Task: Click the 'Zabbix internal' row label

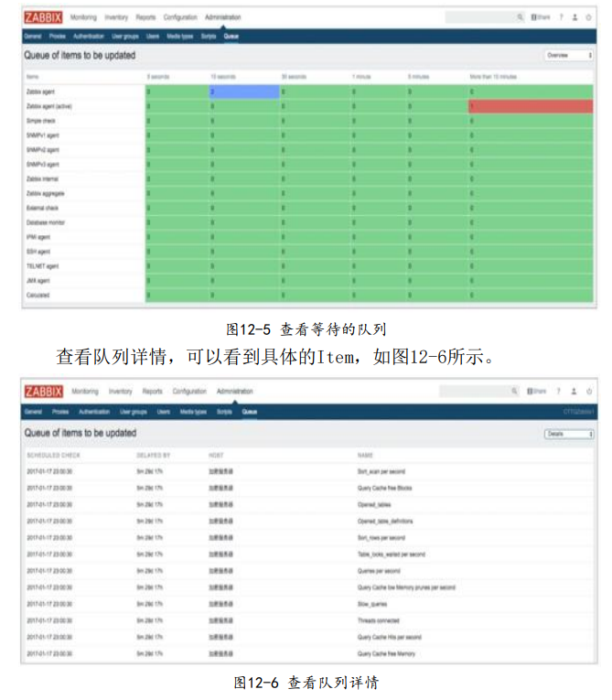Action: pos(42,179)
